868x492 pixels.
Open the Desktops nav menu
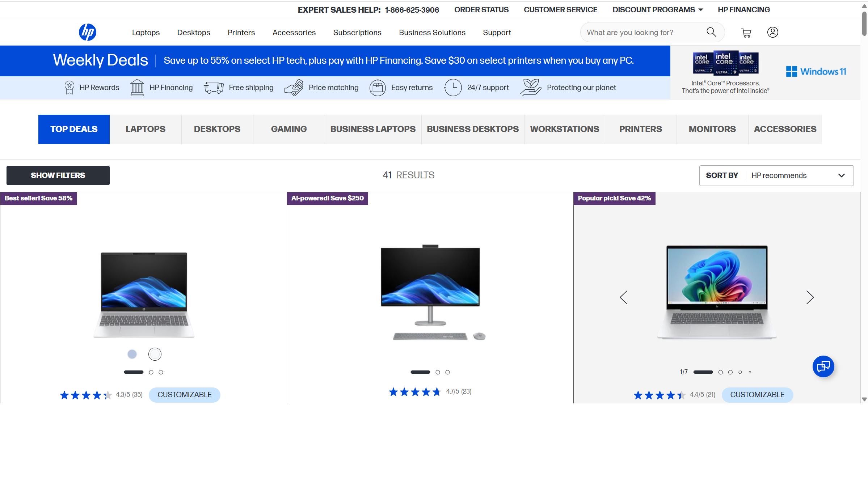coord(194,33)
